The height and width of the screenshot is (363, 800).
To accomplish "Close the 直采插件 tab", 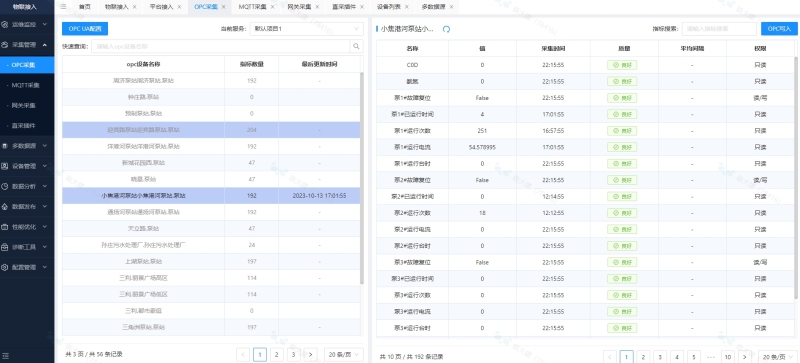I will (361, 7).
